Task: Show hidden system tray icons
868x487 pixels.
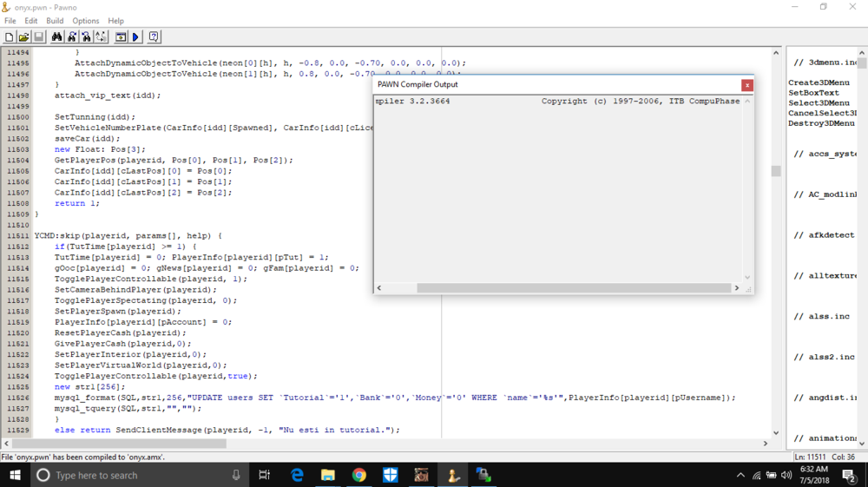Action: 740,475
